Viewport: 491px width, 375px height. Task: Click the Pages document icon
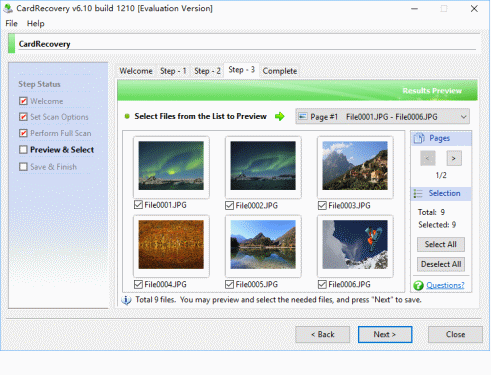point(419,138)
